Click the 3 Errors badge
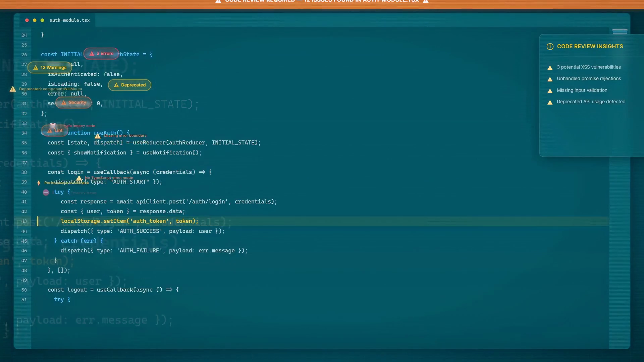Screen dimensions: 644x362 pyautogui.click(x=101, y=54)
